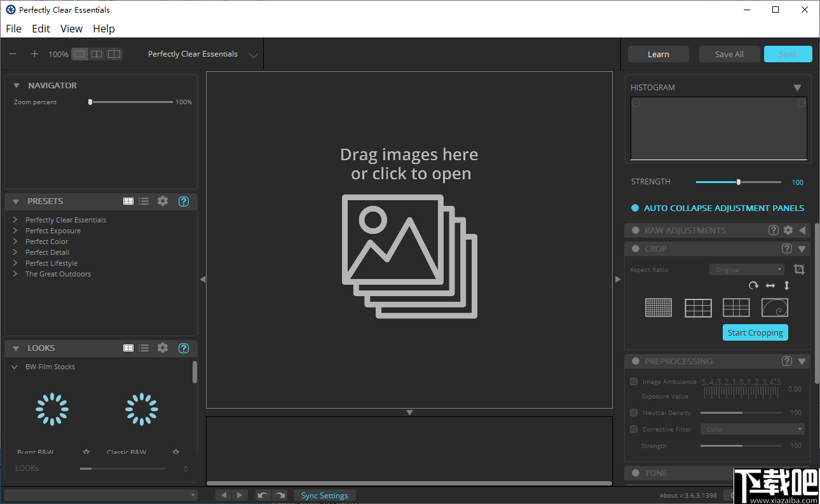The width and height of the screenshot is (820, 504).
Task: Favorite the Classic B&W look star
Action: [x=176, y=452]
